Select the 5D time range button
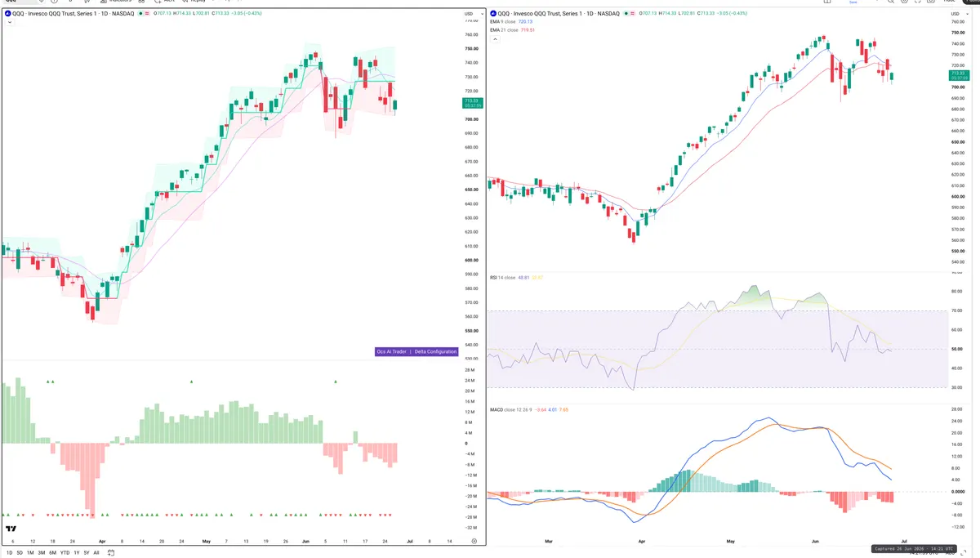Viewport: 980px width, 558px height. pos(20,552)
